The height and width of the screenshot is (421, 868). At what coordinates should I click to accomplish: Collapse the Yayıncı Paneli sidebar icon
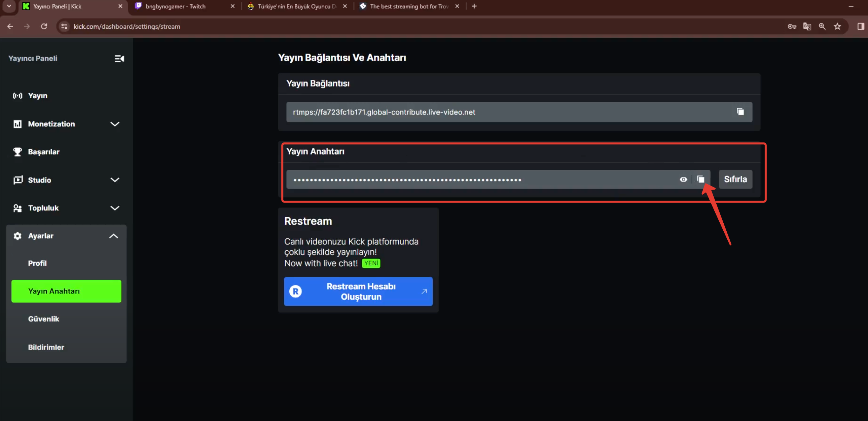[x=119, y=59]
